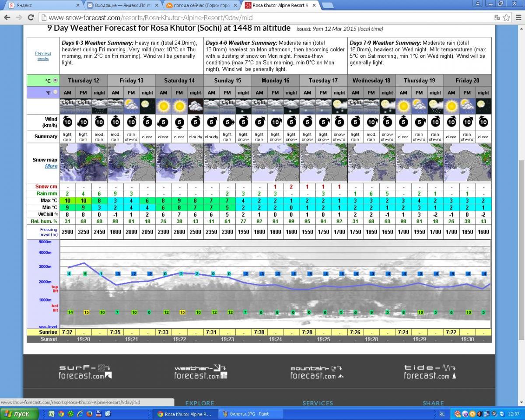Click the 12:37 taskbar clock
The image size is (525, 420).
[x=514, y=413]
